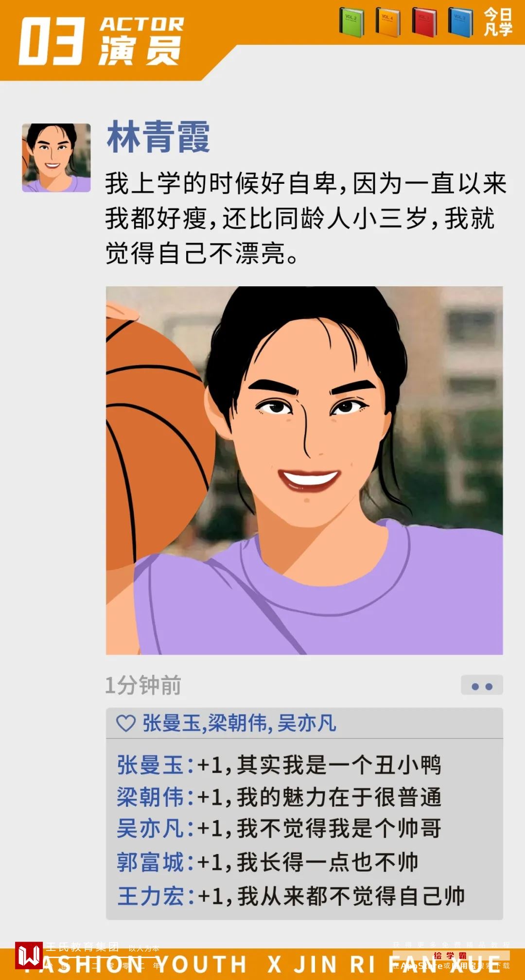Select commenter name 郭富城

[150, 862]
